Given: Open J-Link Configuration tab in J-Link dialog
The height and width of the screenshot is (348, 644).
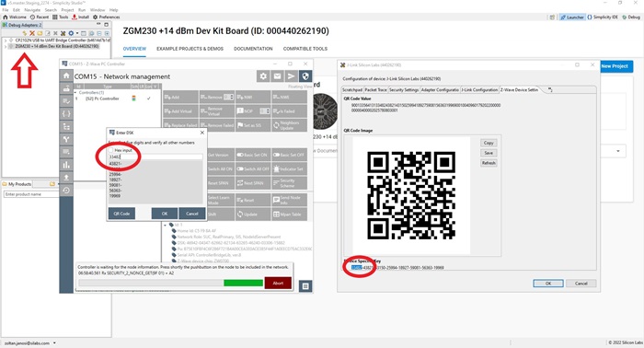Looking at the screenshot, I should (x=479, y=89).
